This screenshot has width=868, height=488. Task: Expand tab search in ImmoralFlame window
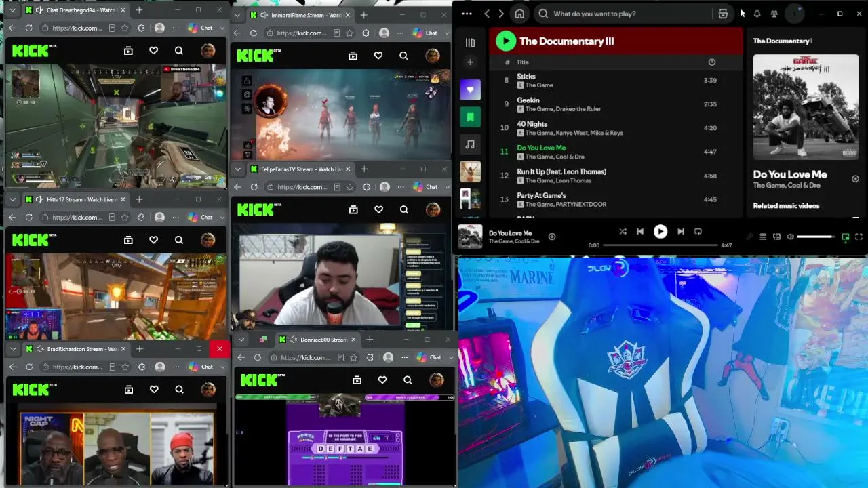237,15
